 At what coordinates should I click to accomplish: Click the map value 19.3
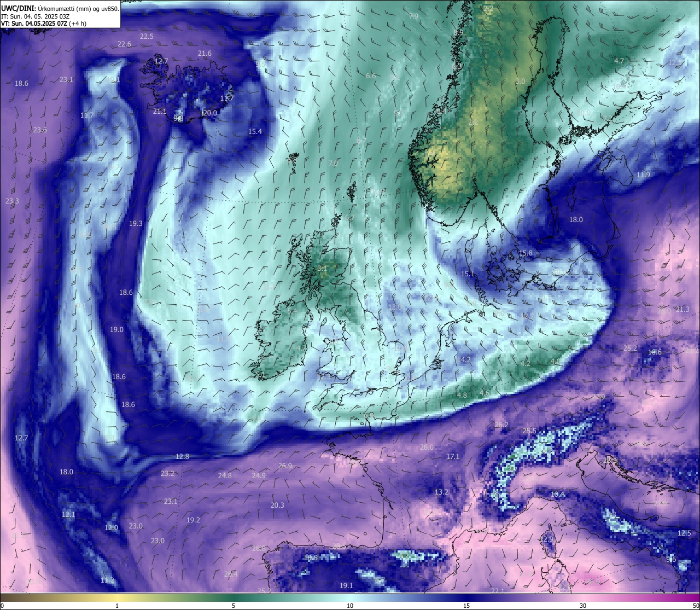(x=136, y=223)
